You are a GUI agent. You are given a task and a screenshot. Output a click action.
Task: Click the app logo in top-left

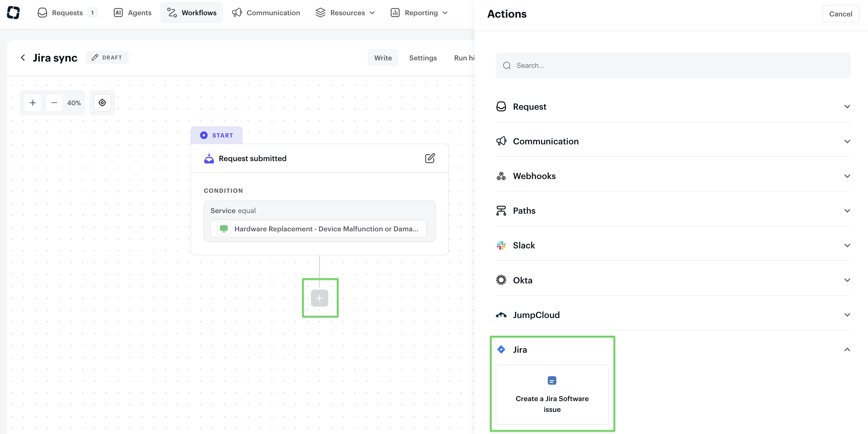[13, 13]
